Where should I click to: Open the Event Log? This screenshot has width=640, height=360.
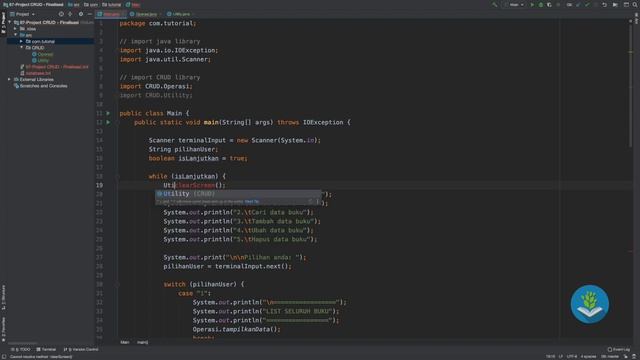pyautogui.click(x=618, y=349)
